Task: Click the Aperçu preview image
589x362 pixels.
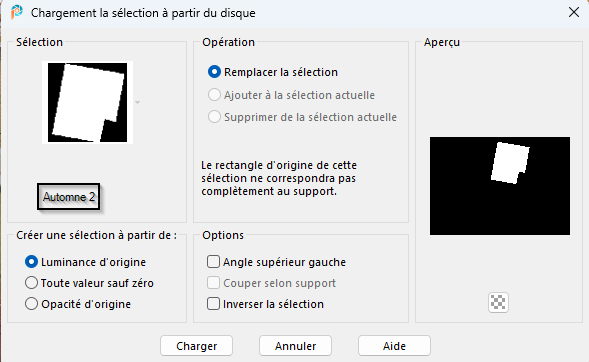Action: point(500,186)
